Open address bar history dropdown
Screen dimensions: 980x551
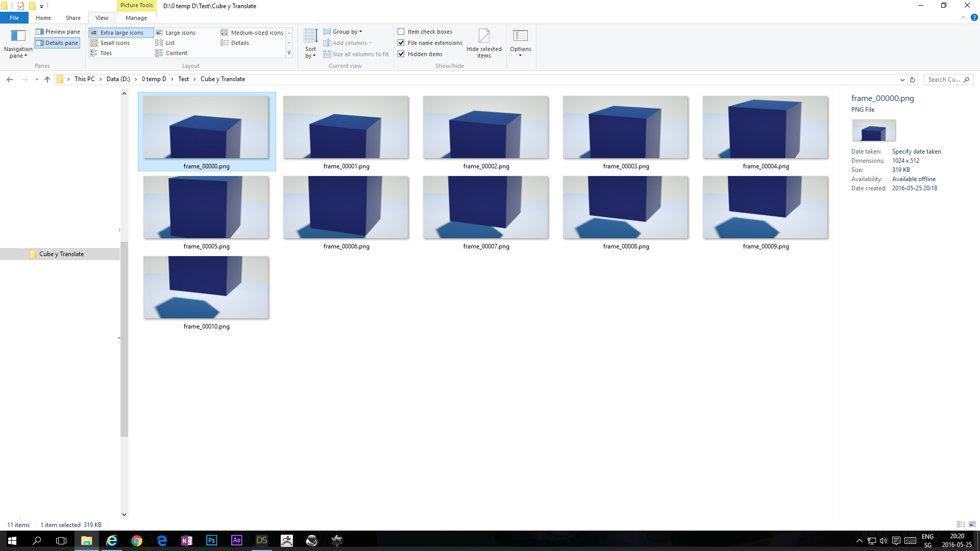902,80
